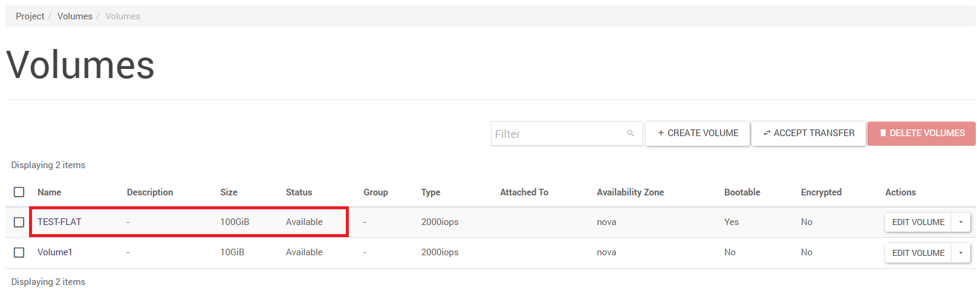The height and width of the screenshot is (294, 980).
Task: Toggle the select-all checkbox in table header
Action: [x=19, y=192]
